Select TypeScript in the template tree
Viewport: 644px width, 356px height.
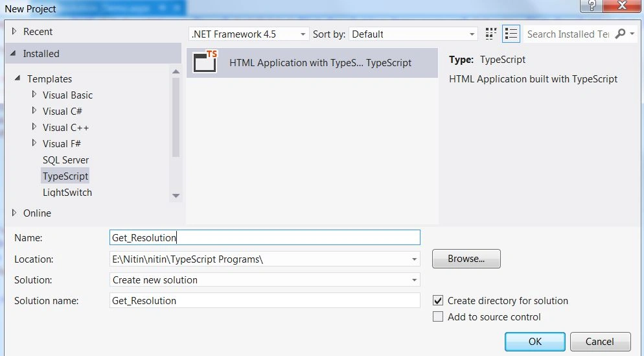(65, 176)
